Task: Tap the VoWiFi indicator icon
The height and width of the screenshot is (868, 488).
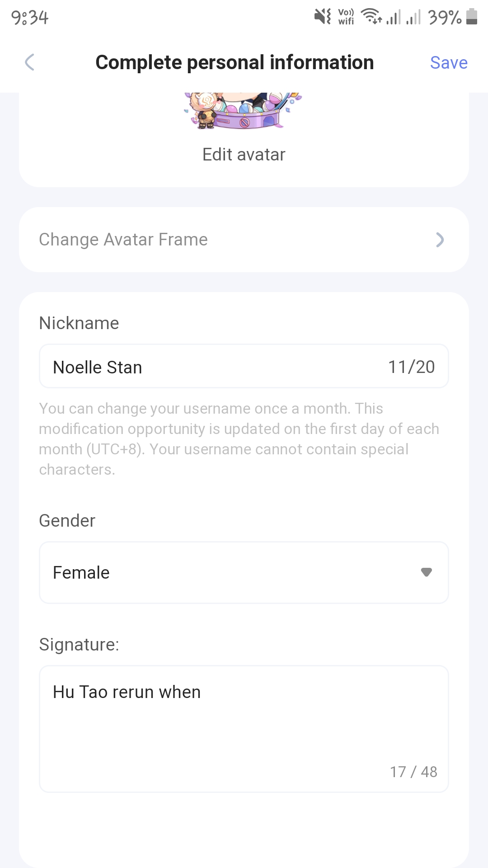Action: (x=346, y=17)
